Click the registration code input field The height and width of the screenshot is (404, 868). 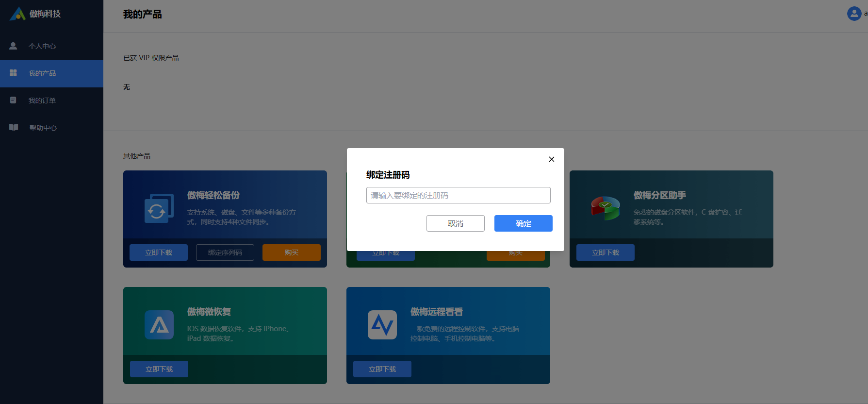(x=458, y=195)
